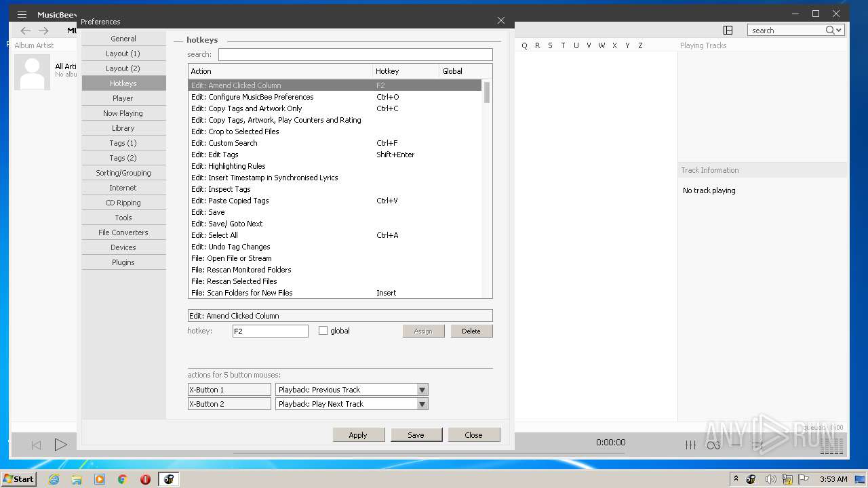Image resolution: width=868 pixels, height=488 pixels.
Task: Open Google Chrome from taskbar
Action: (x=123, y=479)
